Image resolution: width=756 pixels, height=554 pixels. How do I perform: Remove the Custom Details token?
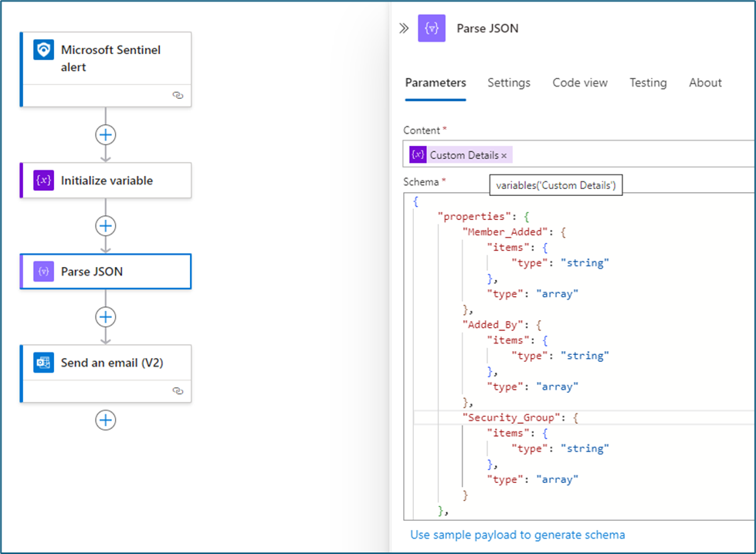(x=504, y=156)
